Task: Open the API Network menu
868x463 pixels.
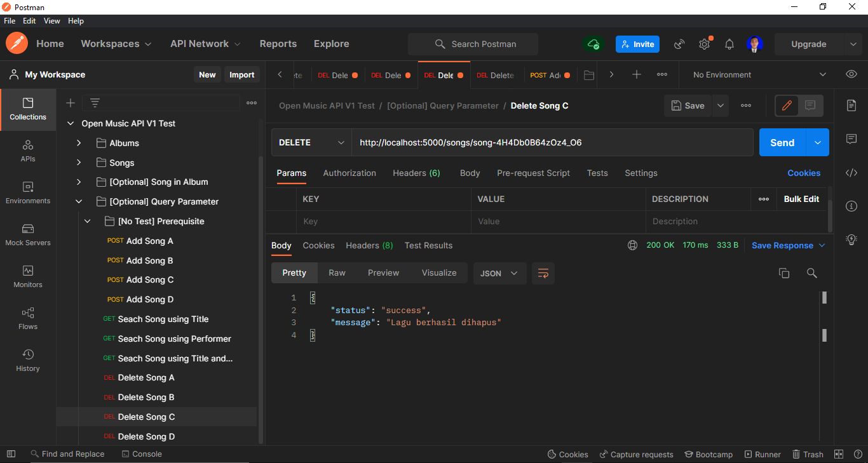Action: pyautogui.click(x=205, y=44)
